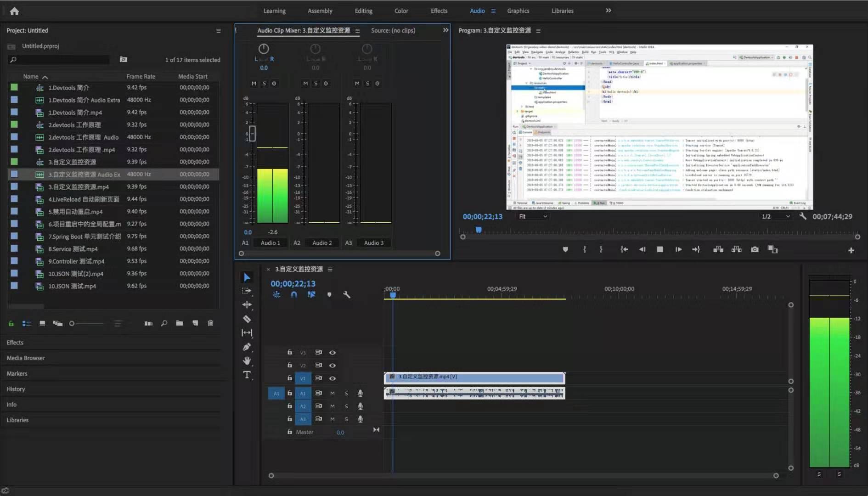Toggle lock on track V3
This screenshot has width=868, height=496.
click(x=289, y=352)
